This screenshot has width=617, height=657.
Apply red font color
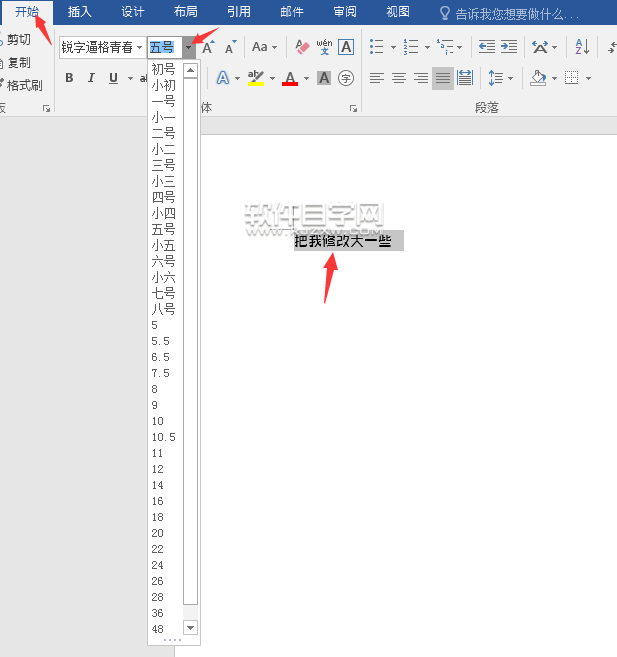(290, 78)
